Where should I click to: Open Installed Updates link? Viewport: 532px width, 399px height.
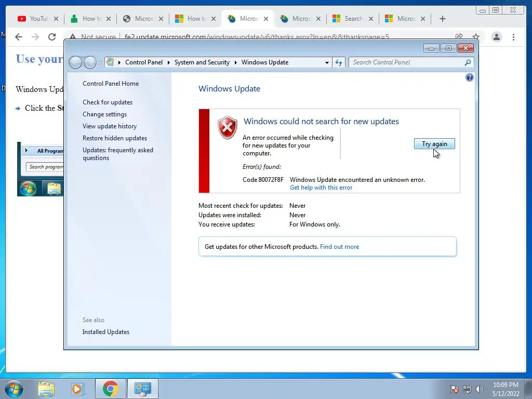pos(106,332)
